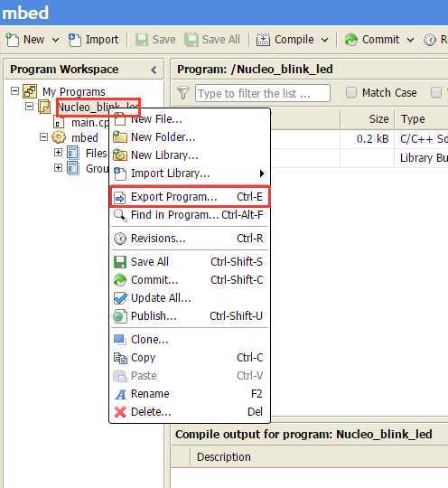Viewport: 448px width, 488px height.
Task: Click the Revisions clock menu icon
Action: coord(120,239)
